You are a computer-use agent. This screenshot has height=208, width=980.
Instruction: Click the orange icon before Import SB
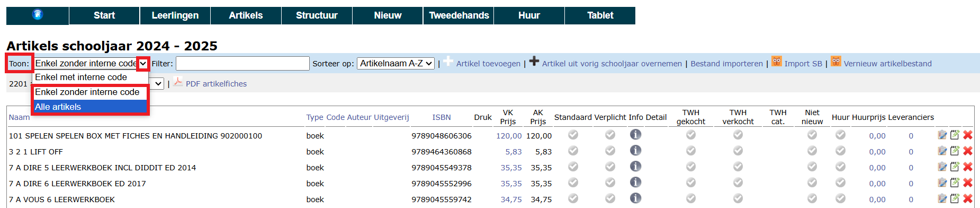click(x=777, y=62)
